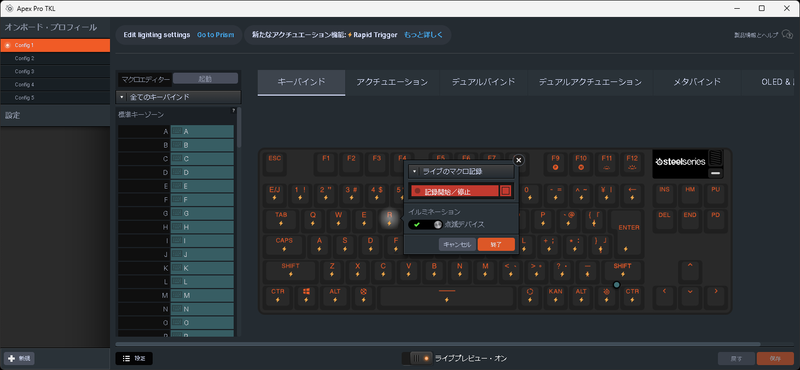Click the key list vertical scrollbar
Screen dimensions: 800x370
point(239,127)
